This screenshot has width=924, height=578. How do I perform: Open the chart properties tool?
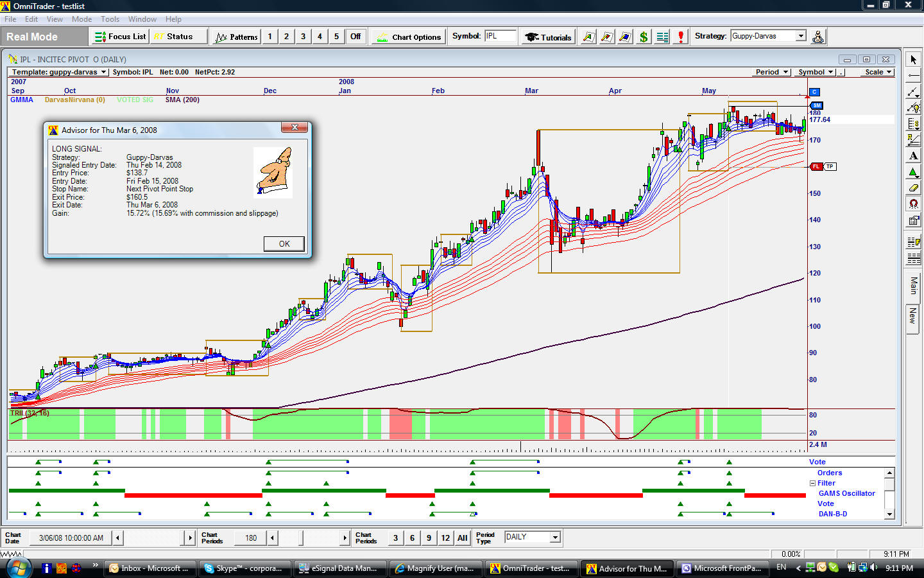pos(913,220)
